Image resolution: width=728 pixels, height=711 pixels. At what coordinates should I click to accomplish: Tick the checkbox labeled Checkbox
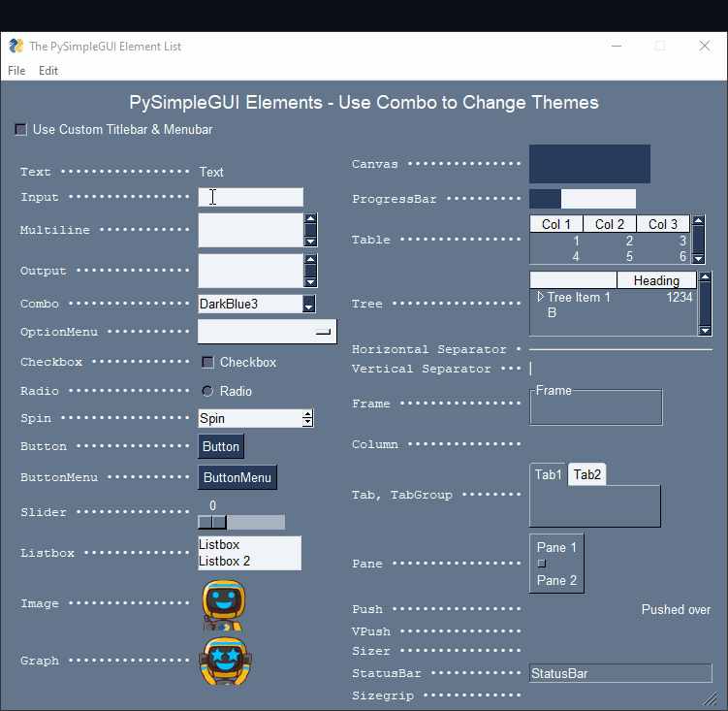[x=207, y=363]
